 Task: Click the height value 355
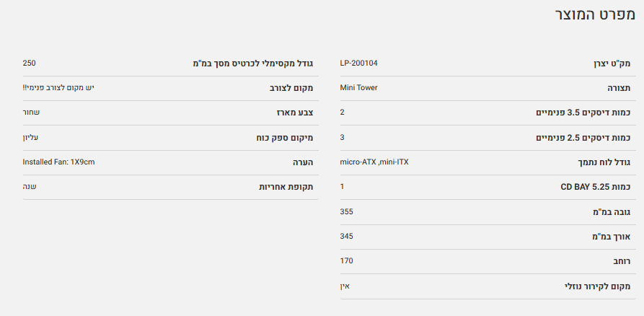tap(347, 211)
